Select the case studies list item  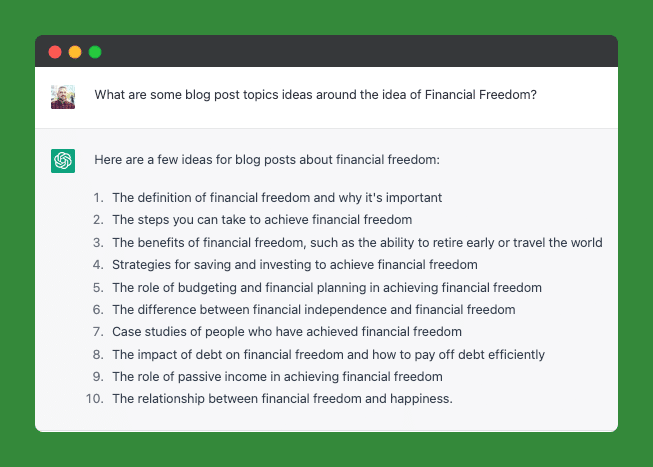(287, 332)
